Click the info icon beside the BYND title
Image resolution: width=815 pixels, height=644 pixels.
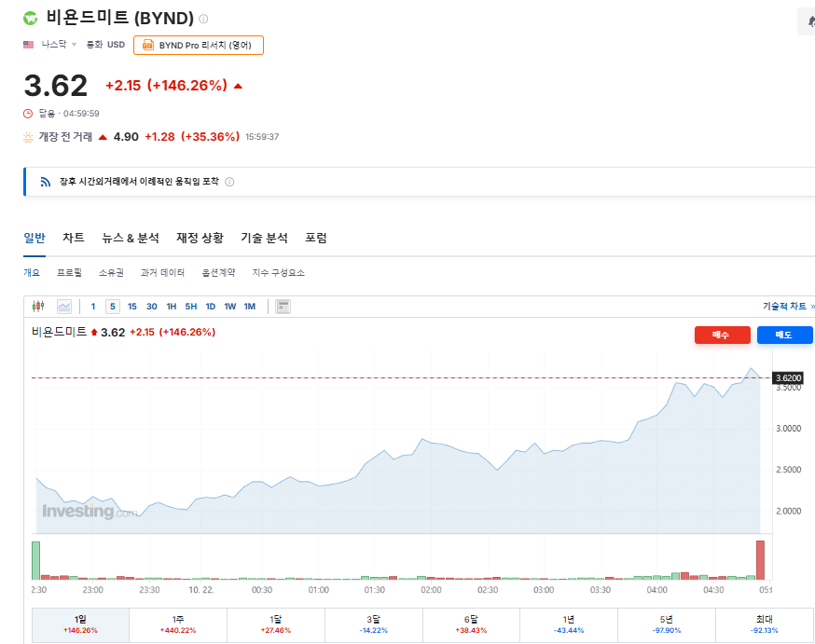click(204, 19)
